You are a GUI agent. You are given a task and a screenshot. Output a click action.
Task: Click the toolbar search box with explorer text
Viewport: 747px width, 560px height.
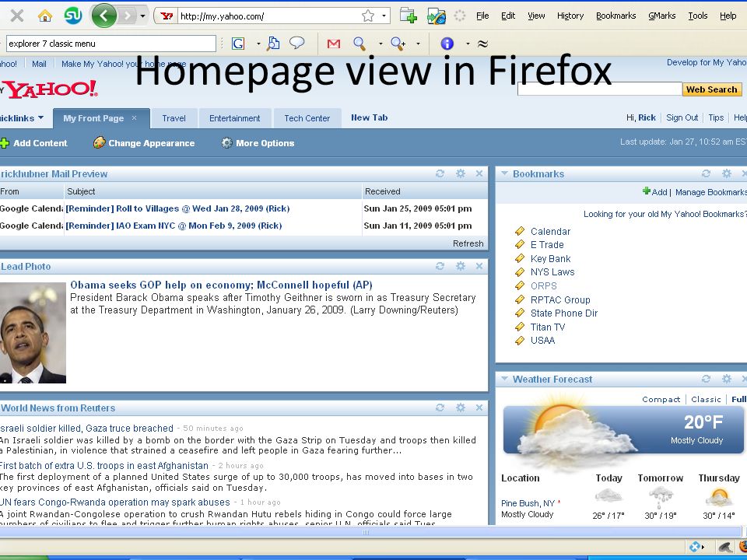coord(111,44)
